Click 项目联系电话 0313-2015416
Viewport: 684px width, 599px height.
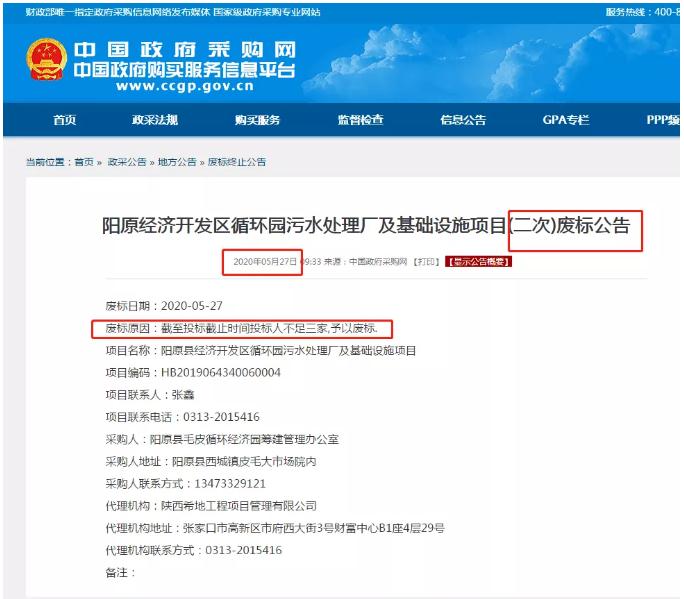tap(182, 417)
